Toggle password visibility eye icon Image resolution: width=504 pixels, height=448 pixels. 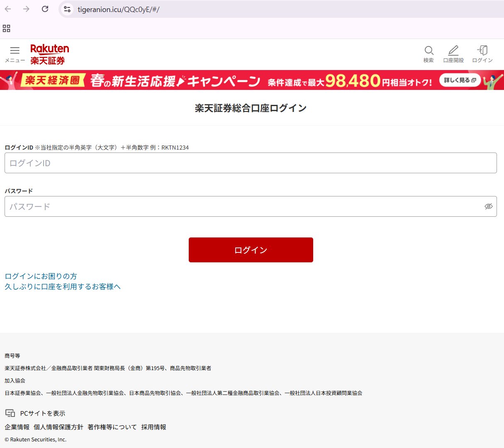(x=489, y=206)
